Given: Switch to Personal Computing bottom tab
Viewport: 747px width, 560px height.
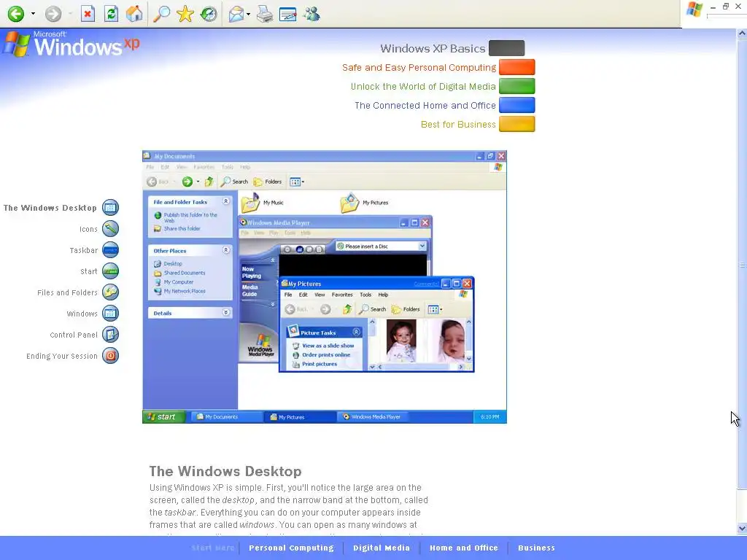Looking at the screenshot, I should click(x=291, y=548).
